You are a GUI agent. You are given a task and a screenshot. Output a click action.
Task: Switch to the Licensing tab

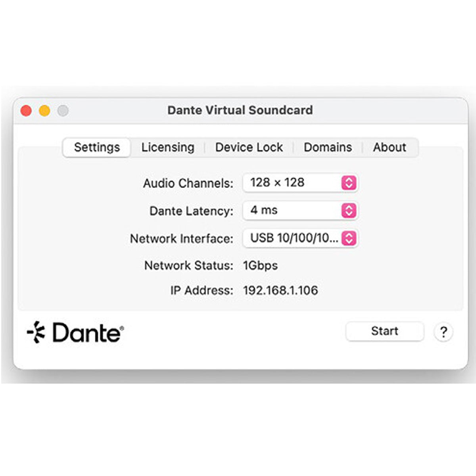pos(168,147)
